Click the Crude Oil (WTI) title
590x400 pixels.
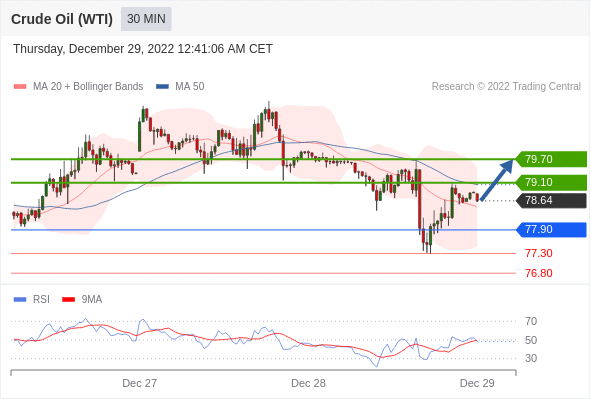click(x=62, y=19)
